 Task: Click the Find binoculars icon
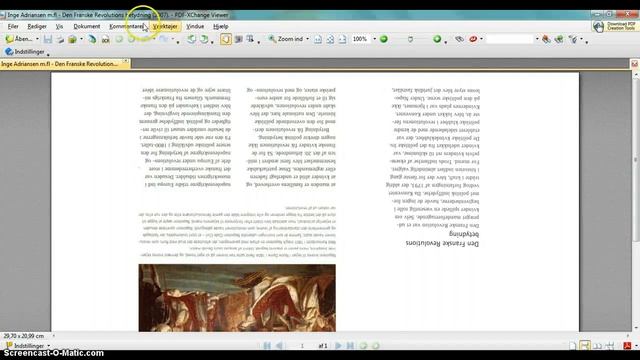pos(459,39)
